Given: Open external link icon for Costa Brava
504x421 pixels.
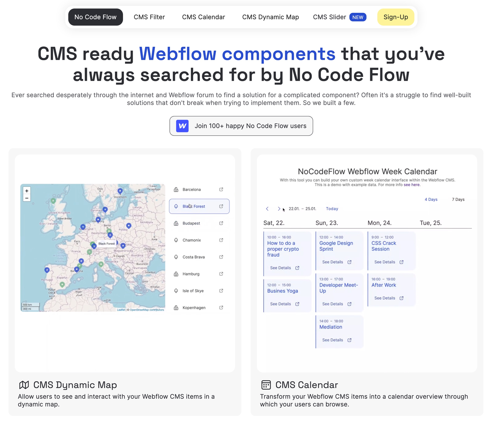Looking at the screenshot, I should (221, 257).
